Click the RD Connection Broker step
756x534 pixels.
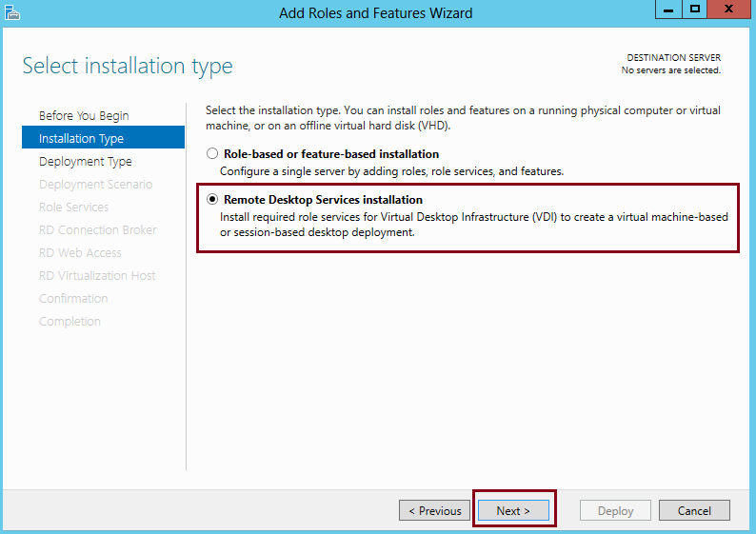[x=98, y=230]
